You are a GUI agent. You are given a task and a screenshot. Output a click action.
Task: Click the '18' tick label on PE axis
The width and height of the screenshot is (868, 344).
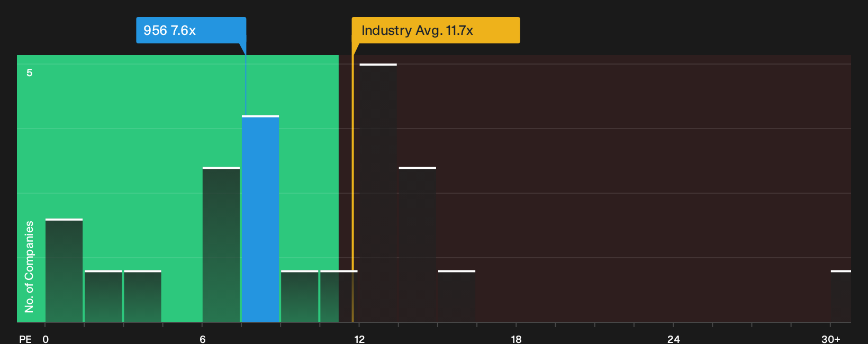[516, 339]
